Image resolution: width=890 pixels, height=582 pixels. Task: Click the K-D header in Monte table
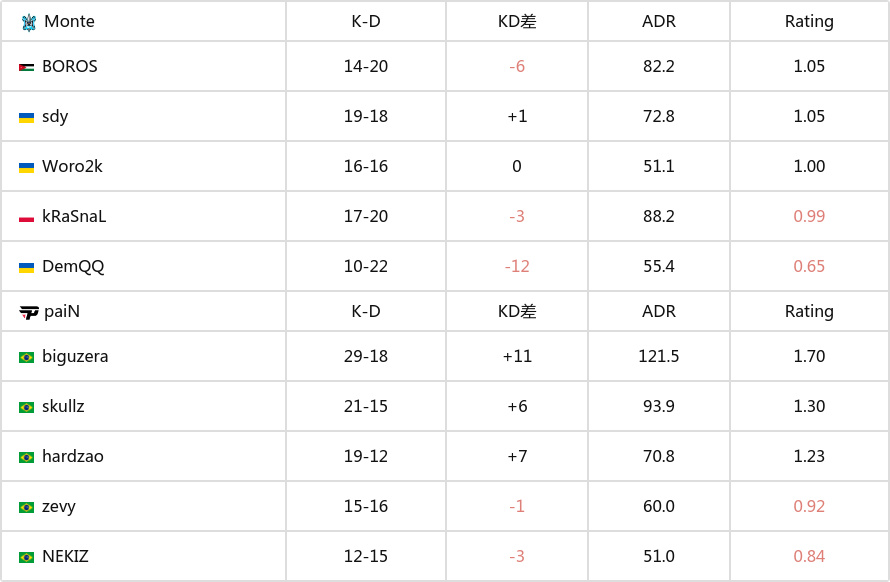click(x=366, y=22)
